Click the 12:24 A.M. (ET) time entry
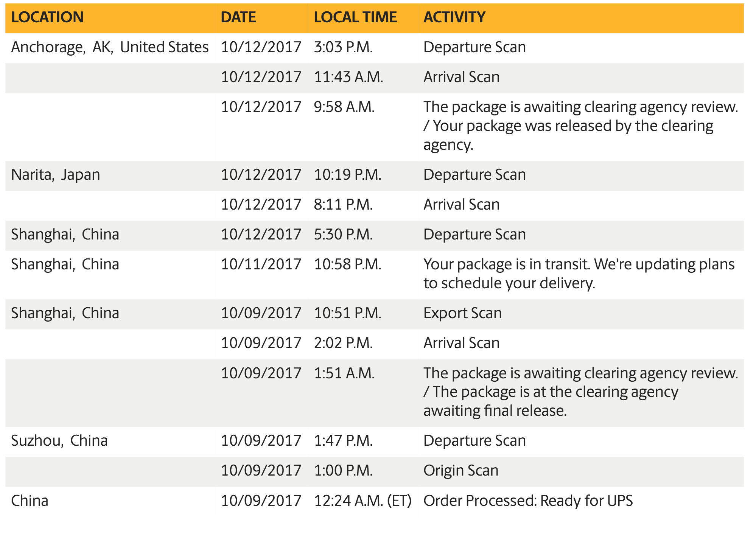This screenshot has height=538, width=756. pos(362,501)
